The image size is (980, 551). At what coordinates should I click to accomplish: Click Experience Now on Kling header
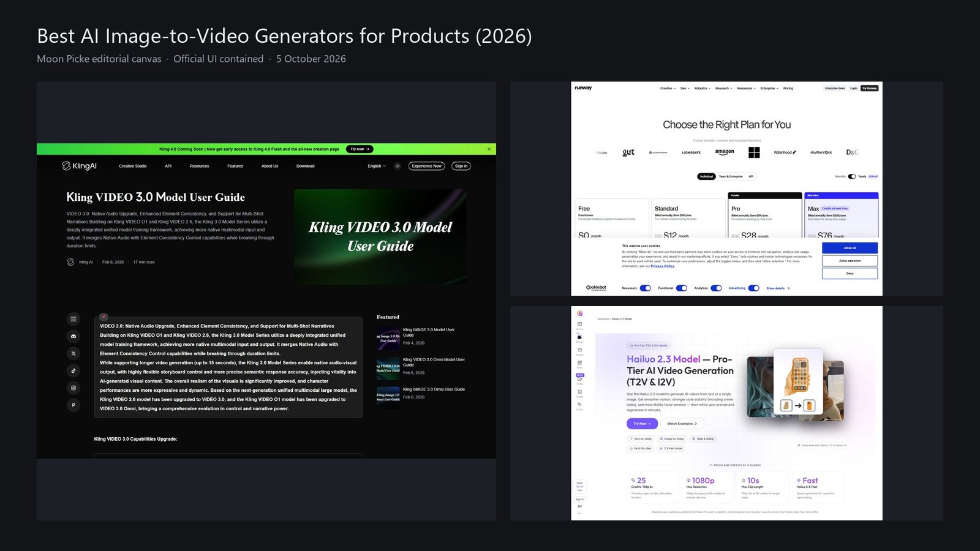pyautogui.click(x=426, y=166)
